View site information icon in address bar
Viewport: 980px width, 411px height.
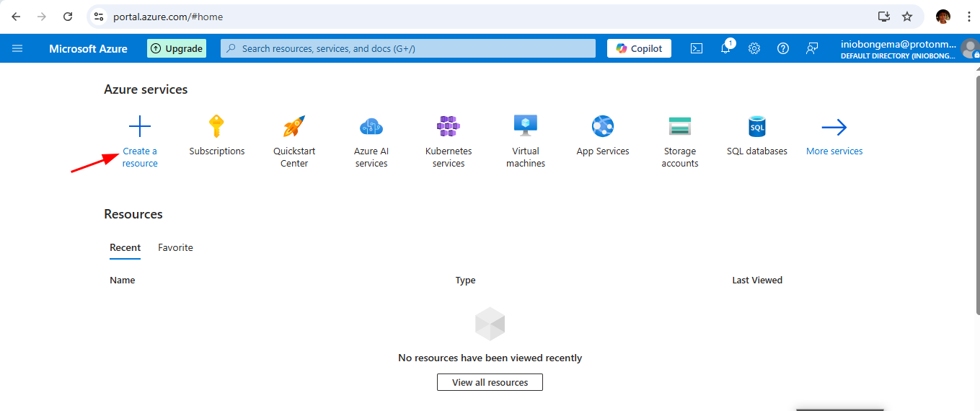tap(100, 17)
